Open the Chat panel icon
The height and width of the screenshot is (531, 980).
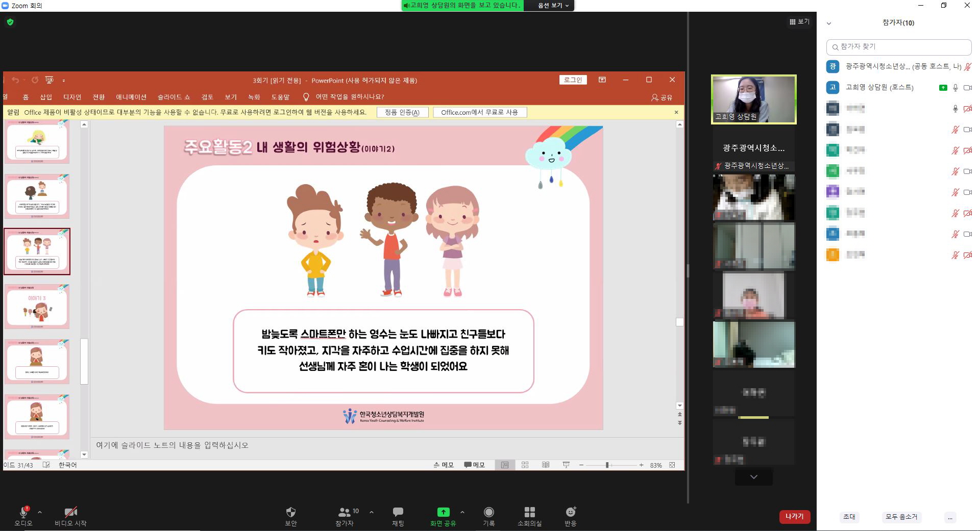pyautogui.click(x=398, y=512)
